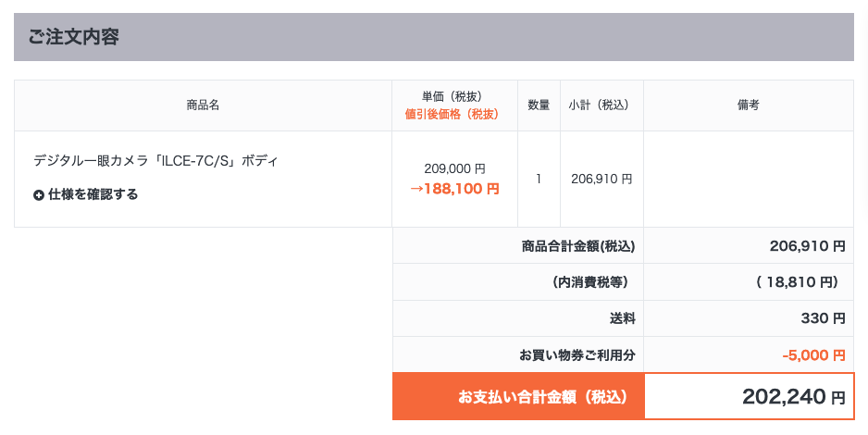Click the 単価(税抜) column header
The height and width of the screenshot is (435, 868).
point(452,97)
